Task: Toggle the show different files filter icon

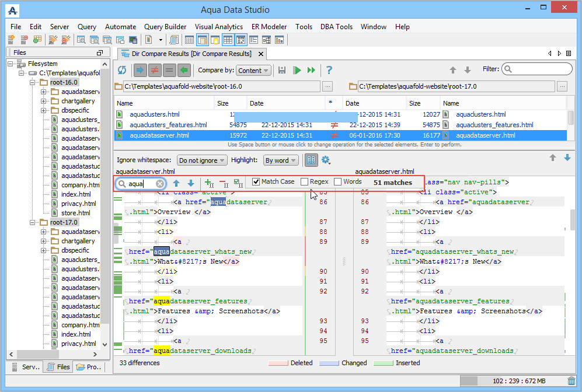Action: point(155,70)
